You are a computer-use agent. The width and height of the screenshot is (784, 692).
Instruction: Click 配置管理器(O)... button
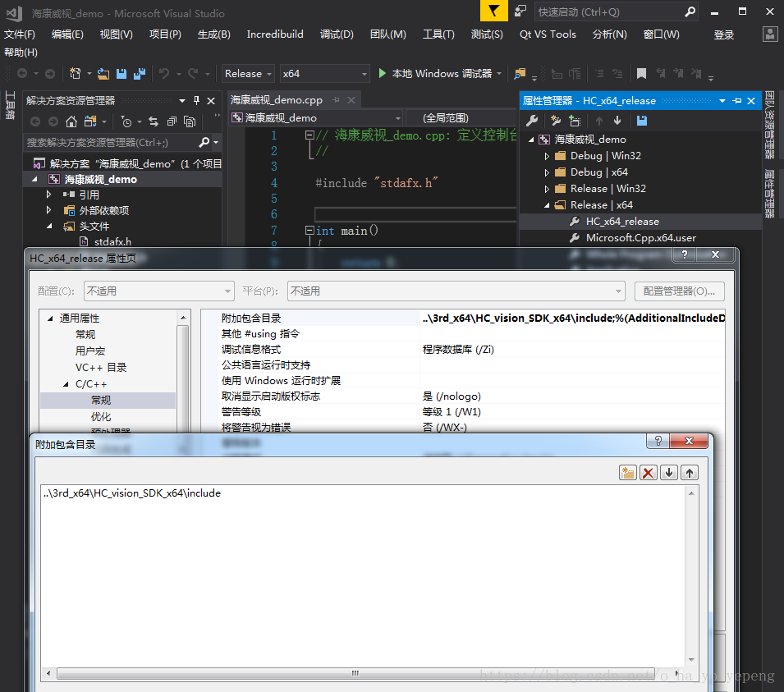click(x=680, y=291)
